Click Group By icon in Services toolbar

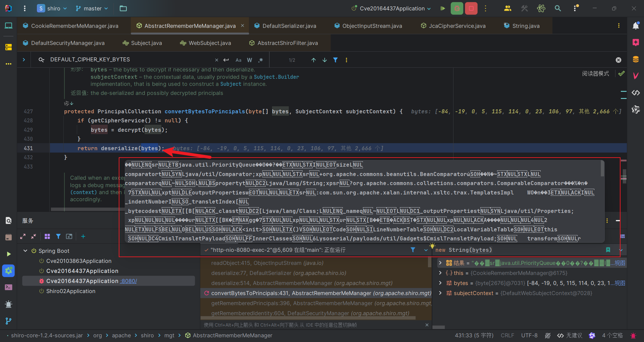pyautogui.click(x=47, y=236)
